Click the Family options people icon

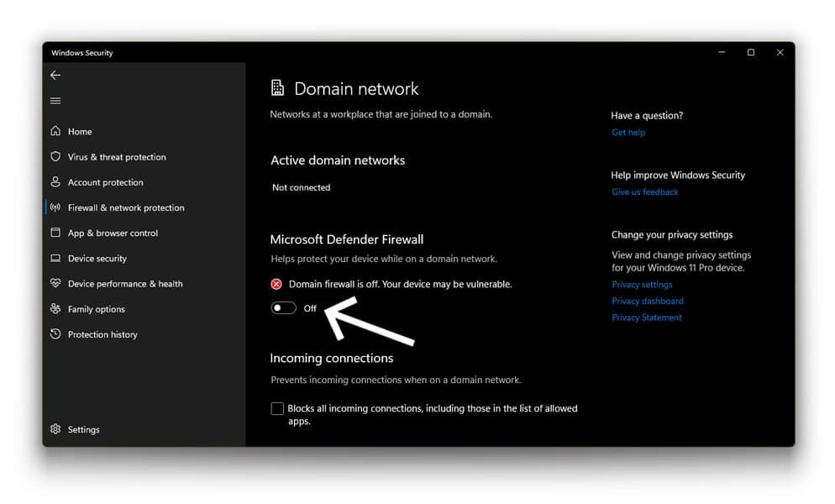[55, 308]
